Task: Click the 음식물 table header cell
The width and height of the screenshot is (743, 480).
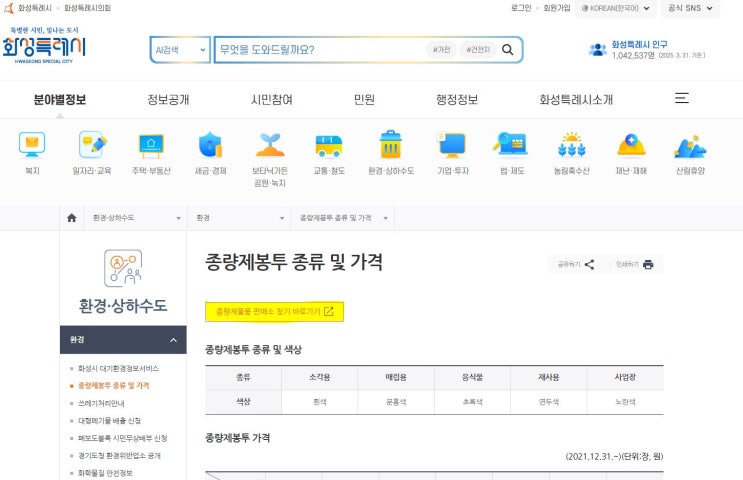Action: tap(472, 378)
